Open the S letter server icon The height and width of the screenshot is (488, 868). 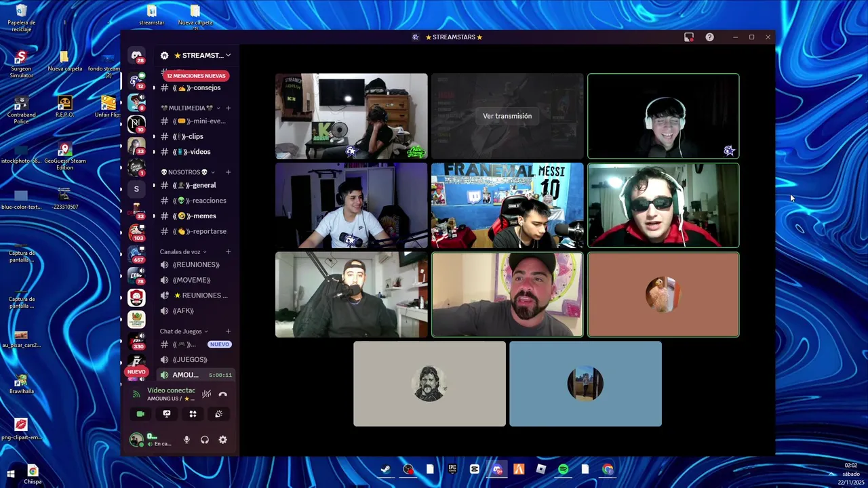[136, 189]
